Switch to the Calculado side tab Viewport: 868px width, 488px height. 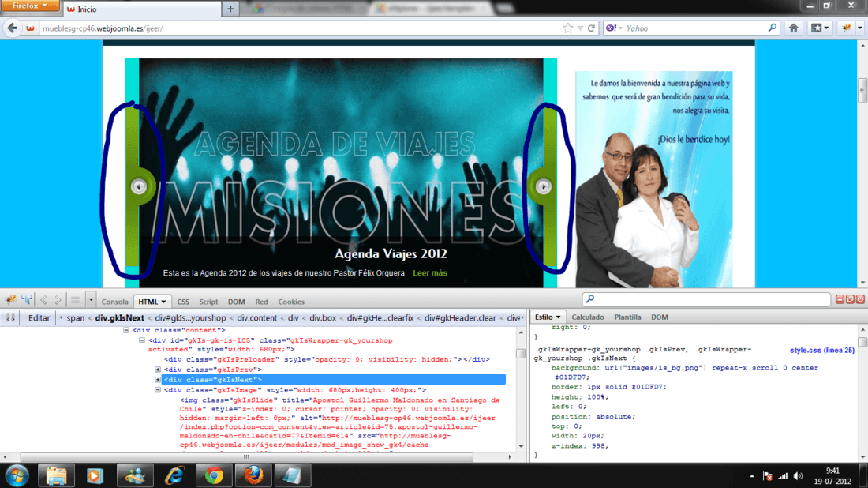[x=587, y=317]
